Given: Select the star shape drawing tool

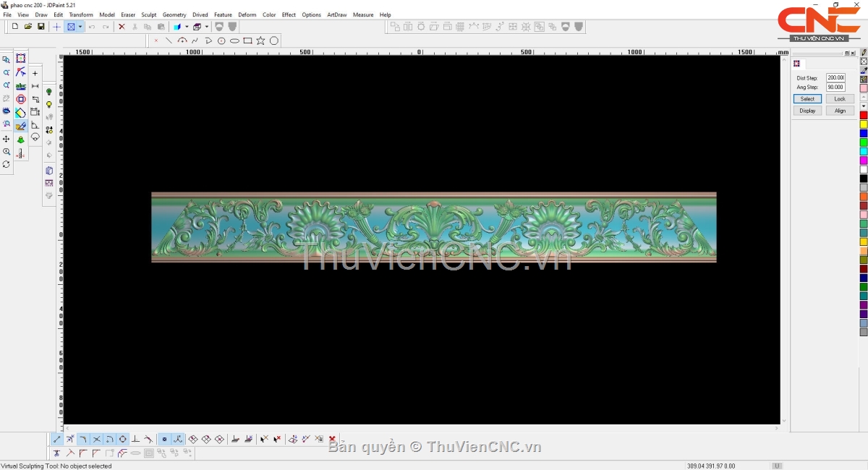Looking at the screenshot, I should [x=260, y=41].
